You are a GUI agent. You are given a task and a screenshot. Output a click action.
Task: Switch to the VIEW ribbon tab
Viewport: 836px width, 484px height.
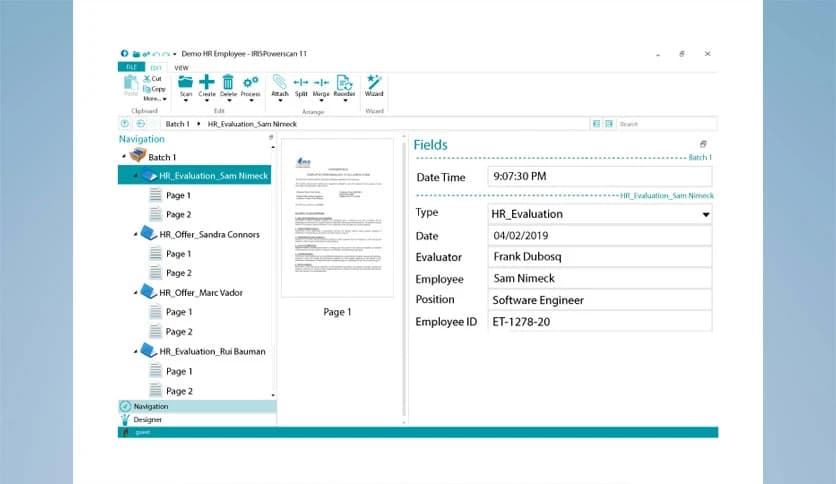click(181, 68)
